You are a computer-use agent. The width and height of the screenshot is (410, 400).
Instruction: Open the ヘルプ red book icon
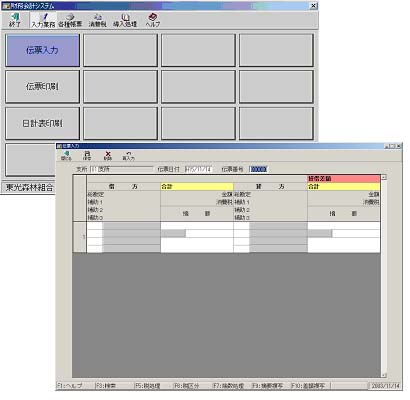(152, 20)
